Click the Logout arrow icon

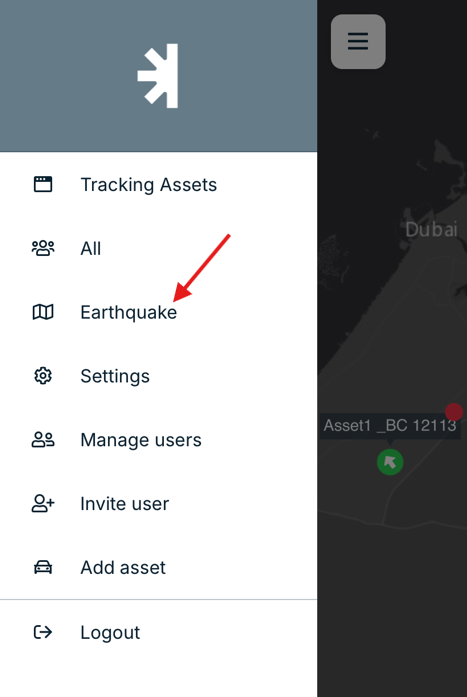tap(43, 632)
